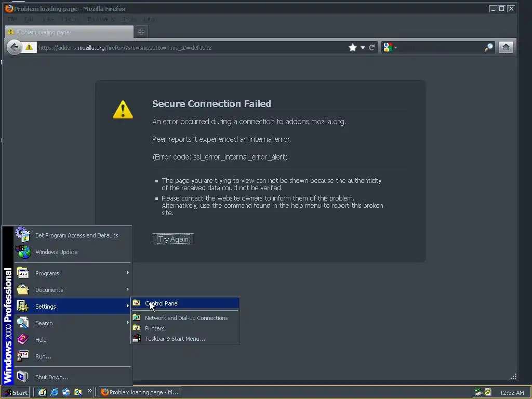The height and width of the screenshot is (399, 532).
Task: Open the URL history dropdown arrow
Action: (x=363, y=47)
